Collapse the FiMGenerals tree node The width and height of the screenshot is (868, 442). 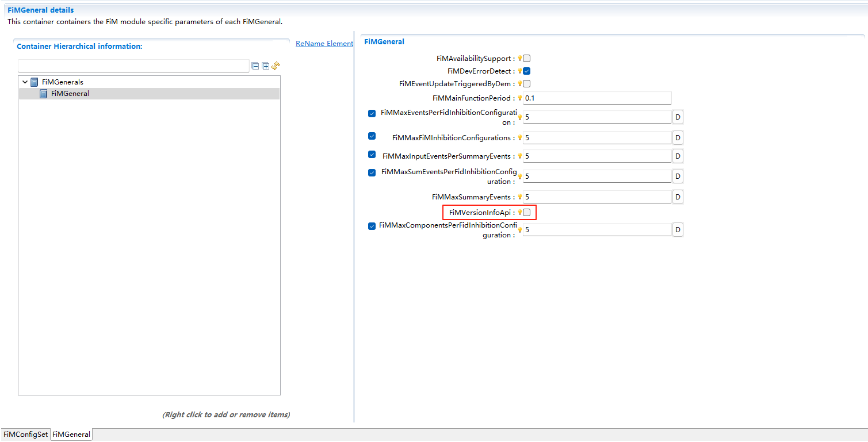click(25, 82)
